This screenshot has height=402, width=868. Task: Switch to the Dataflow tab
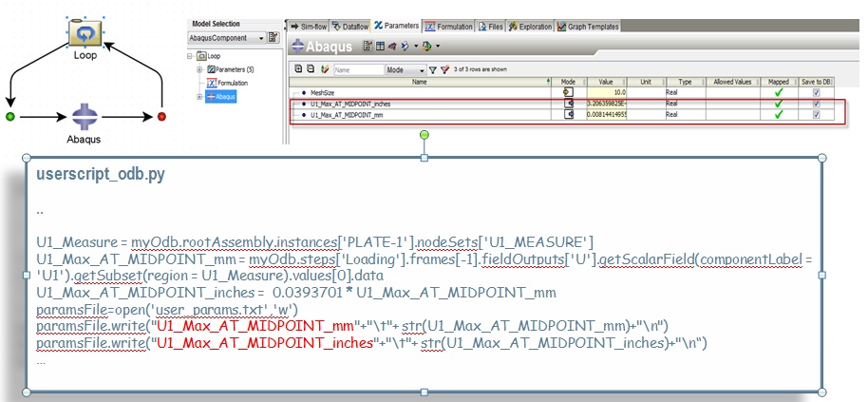pos(351,26)
